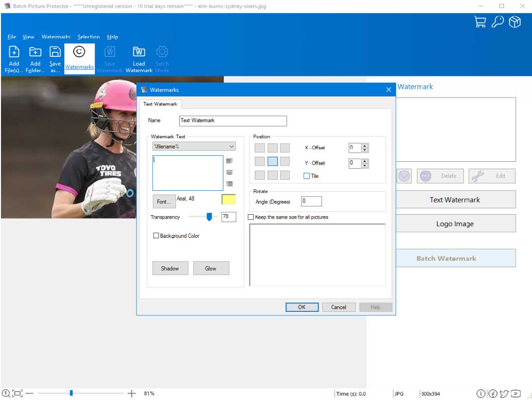Open the shopping cart purchase icon

(x=480, y=23)
